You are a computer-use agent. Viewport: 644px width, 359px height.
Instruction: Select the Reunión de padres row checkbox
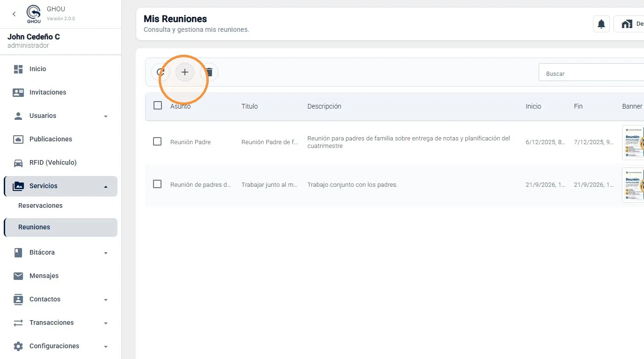pos(157,184)
